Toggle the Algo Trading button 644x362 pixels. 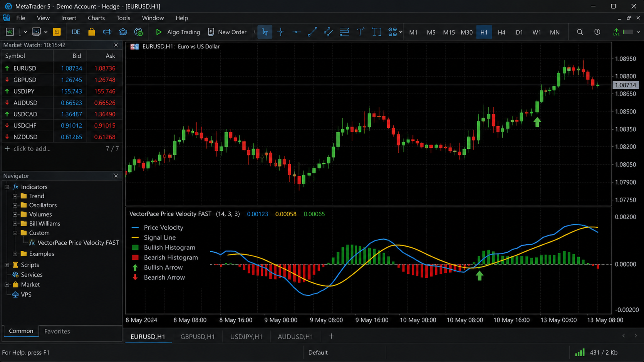pos(178,32)
